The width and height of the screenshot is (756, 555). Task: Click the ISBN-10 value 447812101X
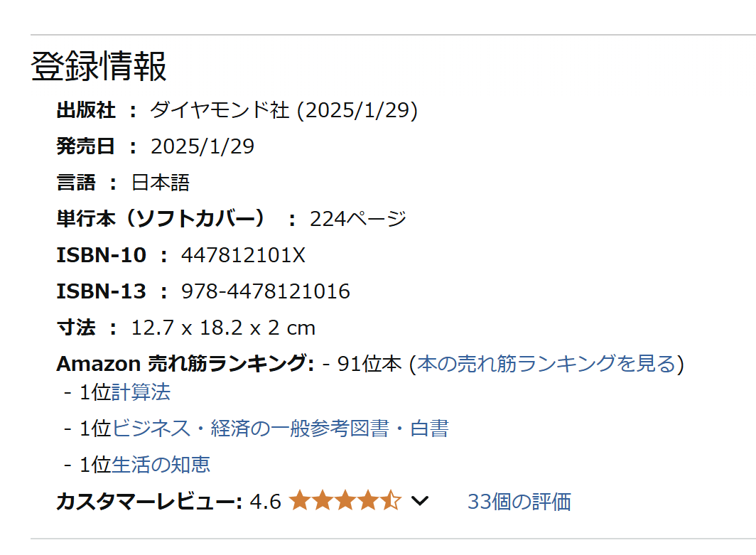pyautogui.click(x=243, y=255)
